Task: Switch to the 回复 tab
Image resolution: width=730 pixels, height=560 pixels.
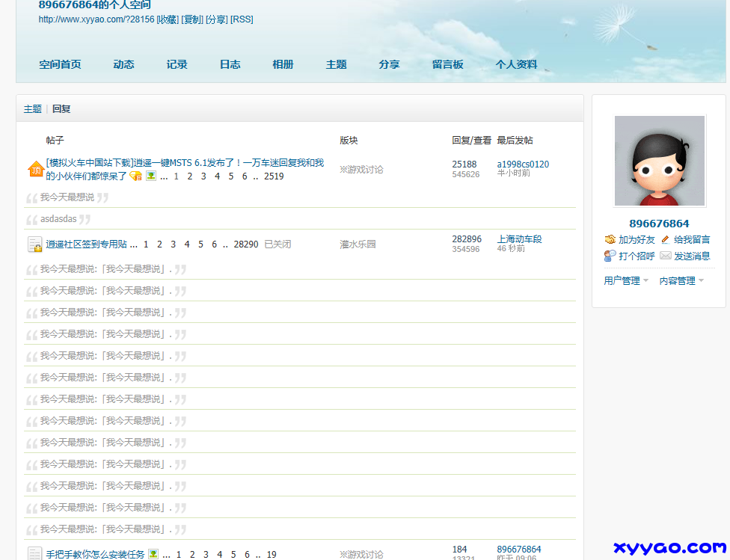Action: tap(61, 108)
